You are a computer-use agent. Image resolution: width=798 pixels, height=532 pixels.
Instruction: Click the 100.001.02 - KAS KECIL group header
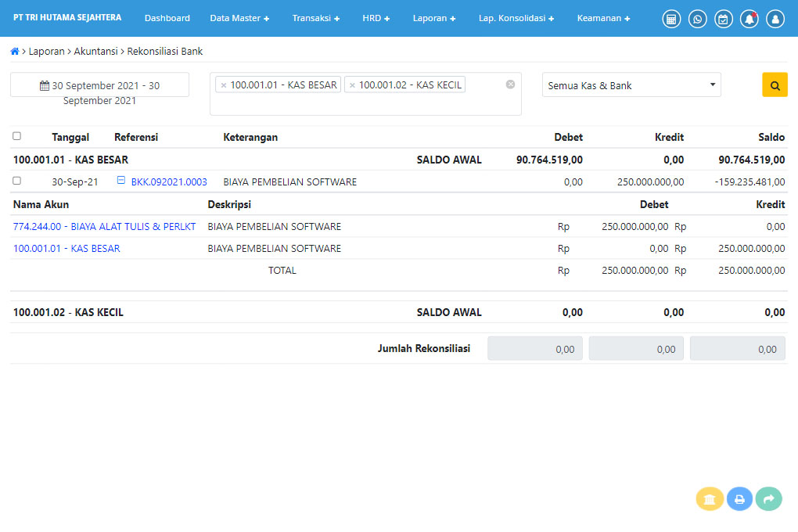[68, 313]
